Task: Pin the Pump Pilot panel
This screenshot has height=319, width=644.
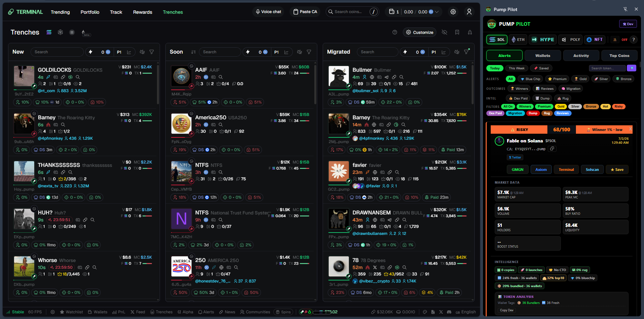Action: [625, 9]
